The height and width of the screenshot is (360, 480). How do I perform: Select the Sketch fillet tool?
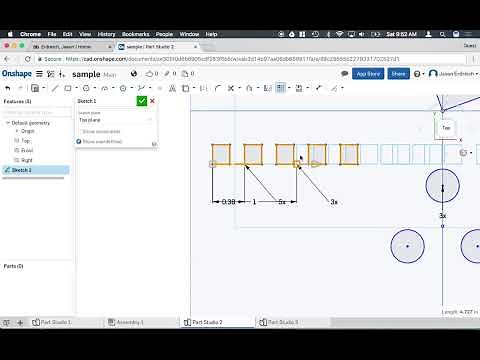[218, 88]
